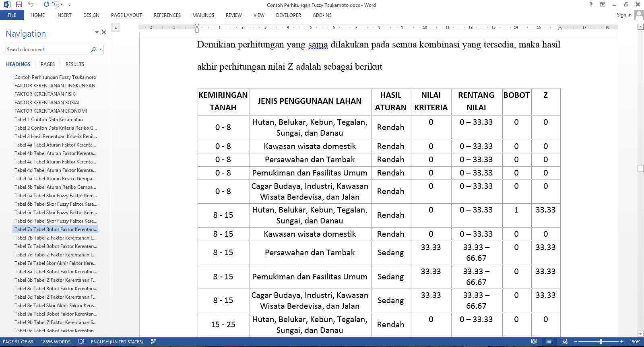The height and width of the screenshot is (347, 644).
Task: Switch to Web Layout view icon
Action: 564,342
